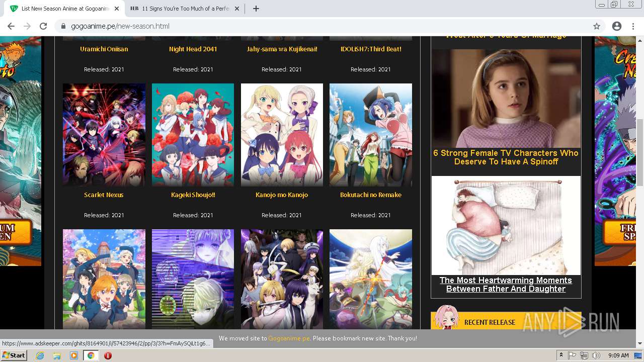Open Heartwarming Moments Father And Daughter link
The height and width of the screenshot is (362, 644).
point(506,285)
